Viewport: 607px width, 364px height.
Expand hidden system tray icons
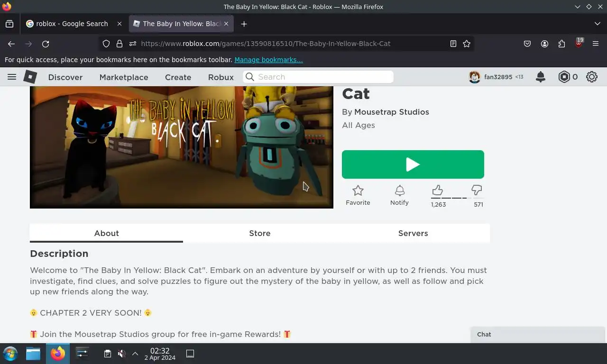click(x=135, y=354)
